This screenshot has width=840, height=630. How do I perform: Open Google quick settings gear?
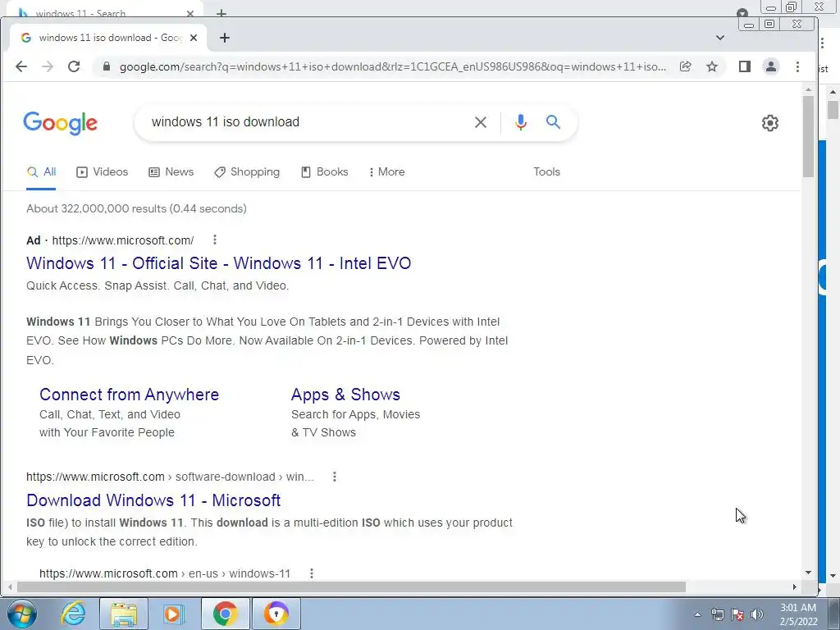click(x=769, y=123)
